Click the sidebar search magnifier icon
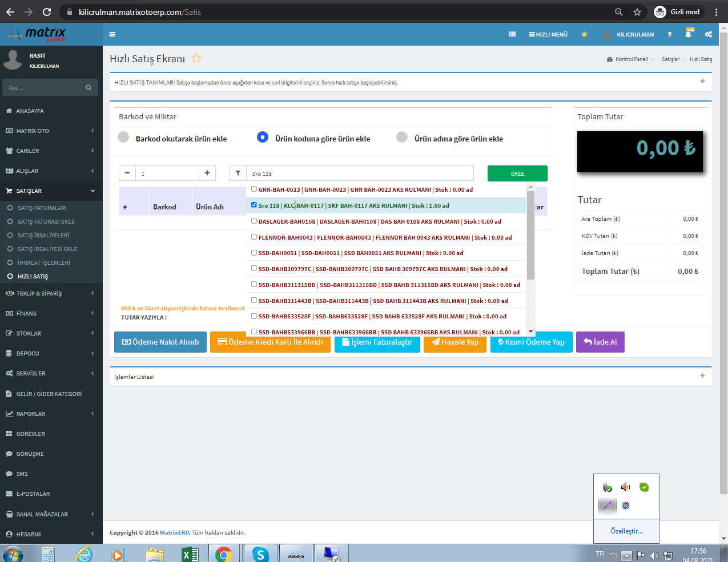The image size is (728, 562). click(x=89, y=87)
